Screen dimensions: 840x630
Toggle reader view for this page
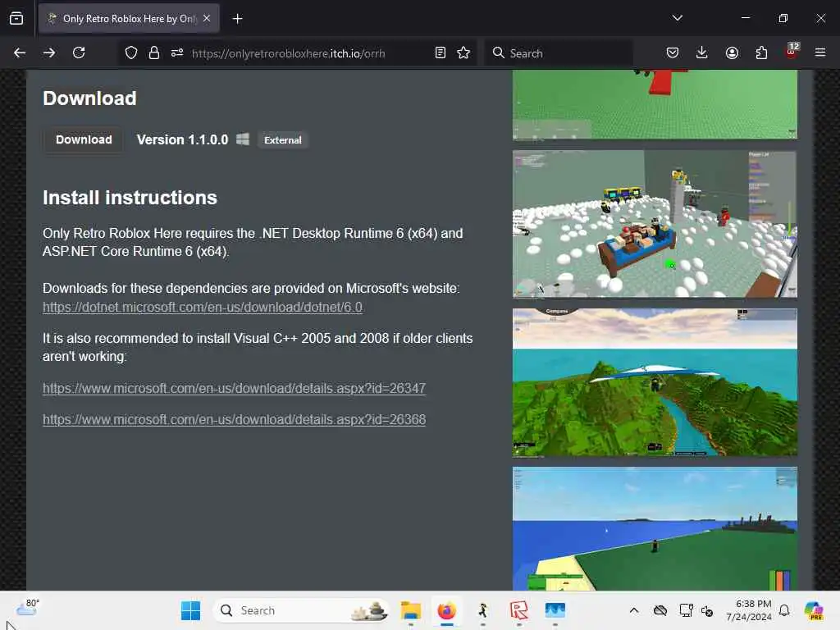(x=441, y=52)
